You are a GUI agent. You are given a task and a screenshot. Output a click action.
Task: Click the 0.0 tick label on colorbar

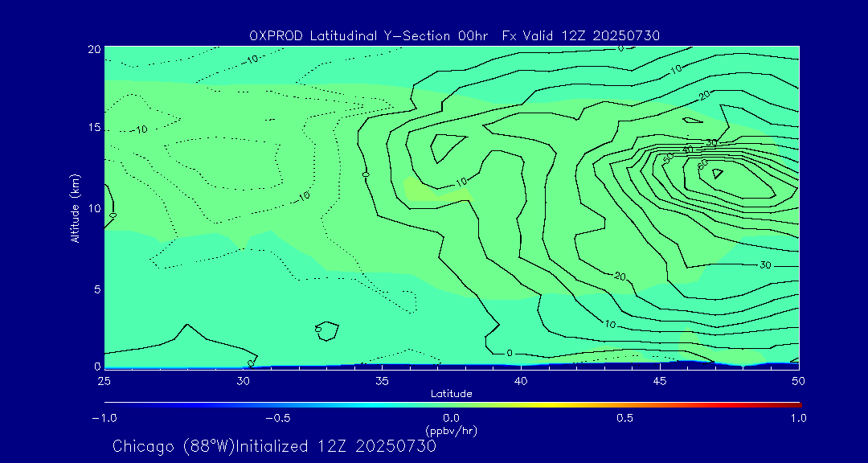(451, 418)
